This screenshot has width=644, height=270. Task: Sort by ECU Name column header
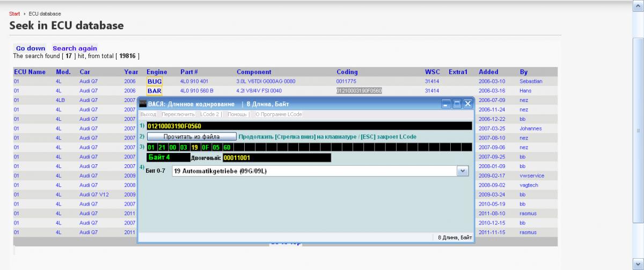30,72
